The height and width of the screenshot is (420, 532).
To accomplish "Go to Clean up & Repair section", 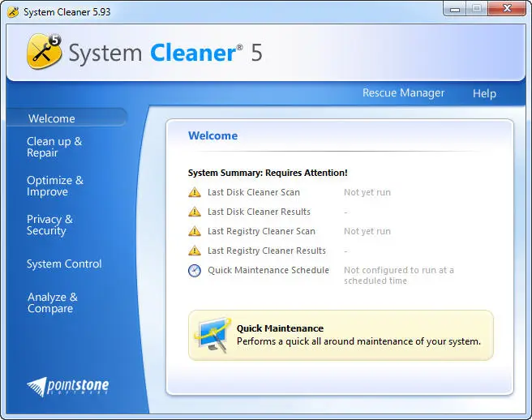I will [x=54, y=147].
